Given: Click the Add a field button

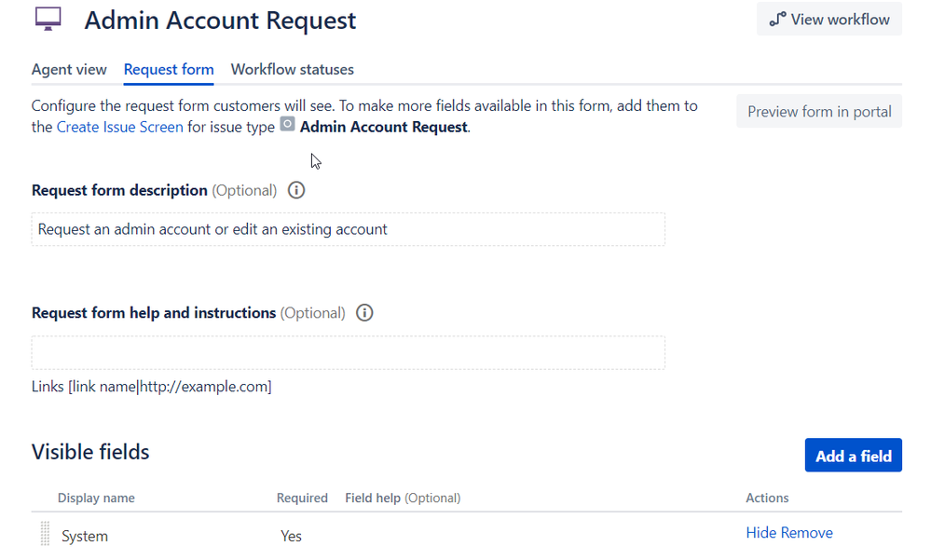Looking at the screenshot, I should click(853, 455).
